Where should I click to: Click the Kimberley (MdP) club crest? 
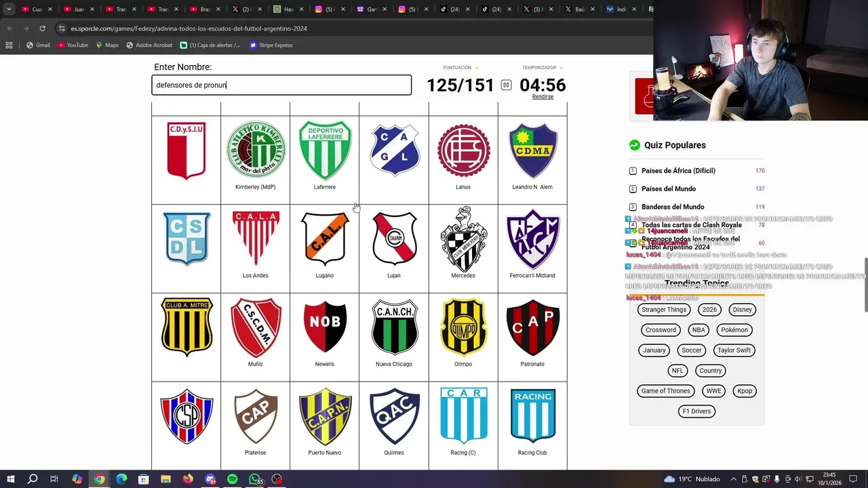click(256, 150)
